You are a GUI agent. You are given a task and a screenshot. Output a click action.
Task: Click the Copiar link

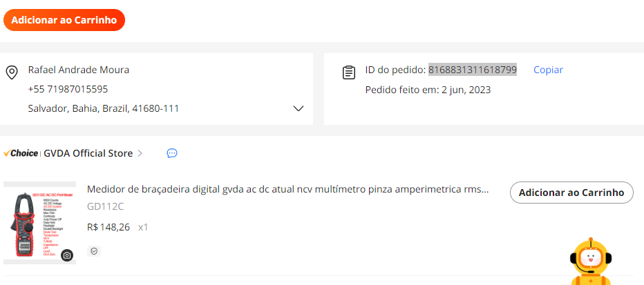click(x=548, y=70)
